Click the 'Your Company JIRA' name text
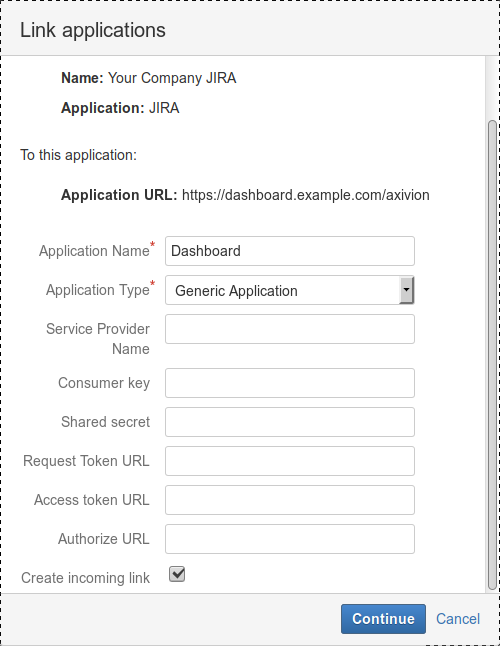This screenshot has width=500, height=646. (x=172, y=78)
